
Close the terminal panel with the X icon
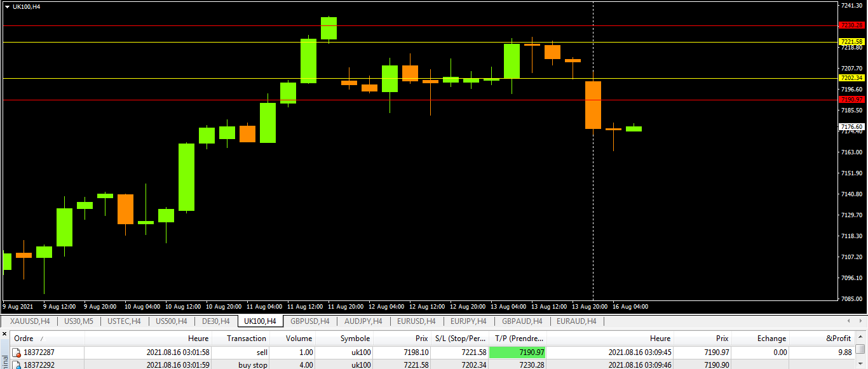click(4, 334)
